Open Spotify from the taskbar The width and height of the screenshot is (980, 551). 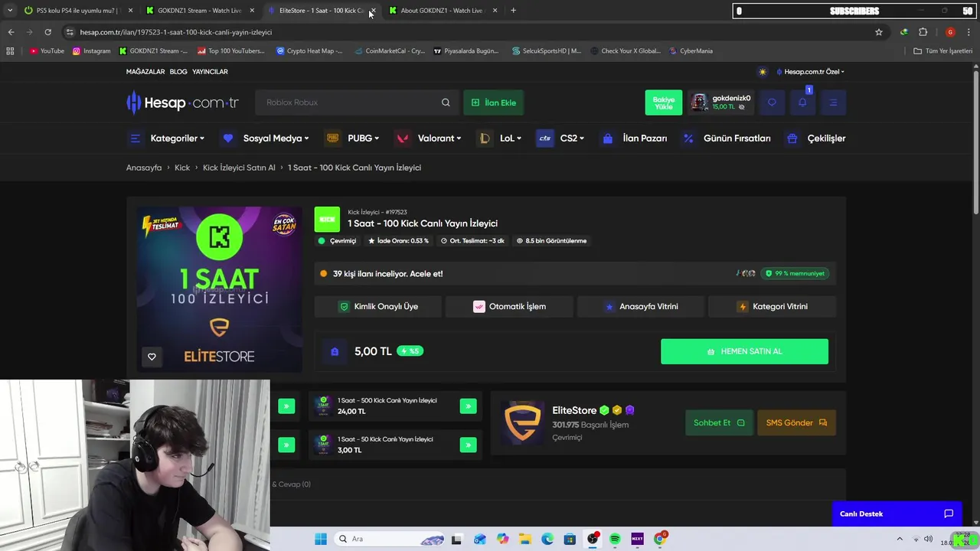[615, 539]
